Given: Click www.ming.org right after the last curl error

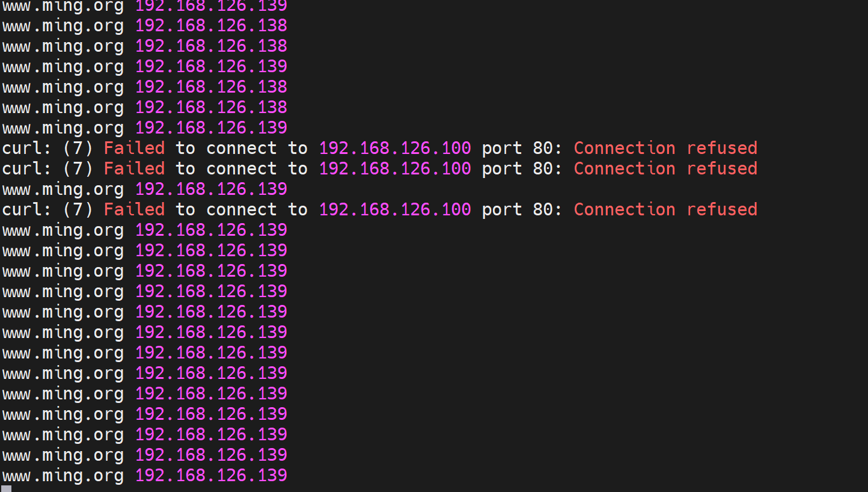Looking at the screenshot, I should point(63,230).
